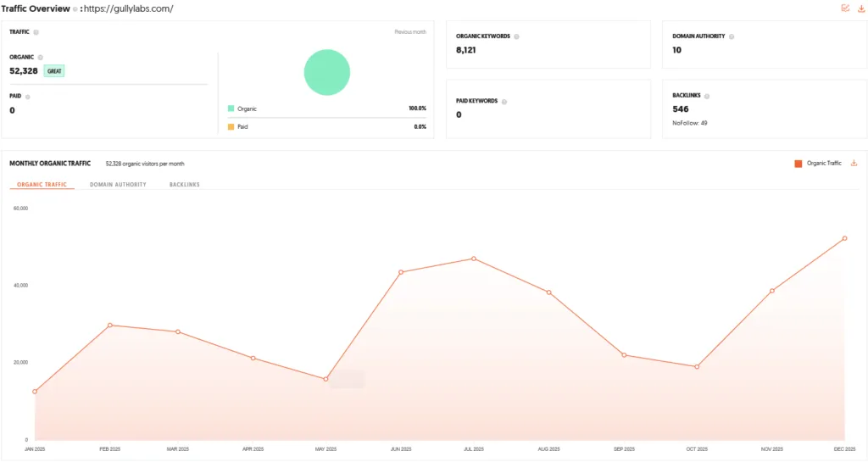868x462 pixels.
Task: Click the Previous month label
Action: [x=410, y=32]
